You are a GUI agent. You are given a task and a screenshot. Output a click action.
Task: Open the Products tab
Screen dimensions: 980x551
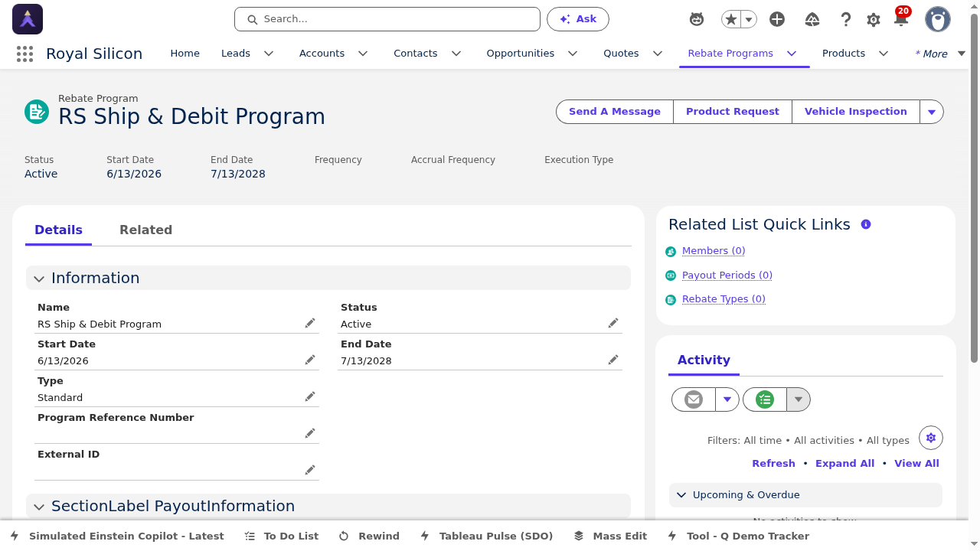844,54
